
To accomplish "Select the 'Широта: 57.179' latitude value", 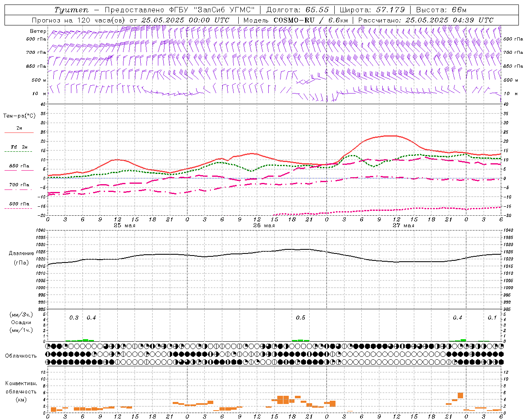I will click(x=372, y=10).
